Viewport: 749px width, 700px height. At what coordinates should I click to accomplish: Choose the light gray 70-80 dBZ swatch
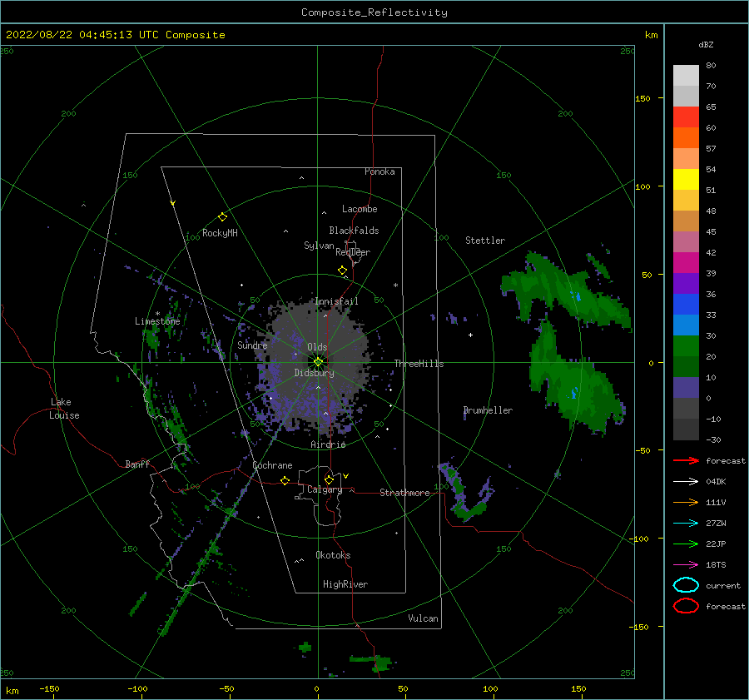pos(686,76)
